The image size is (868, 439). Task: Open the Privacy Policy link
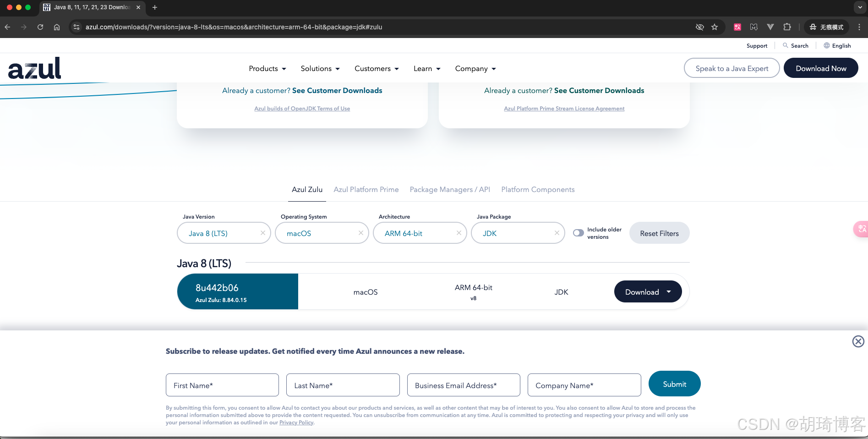(296, 423)
